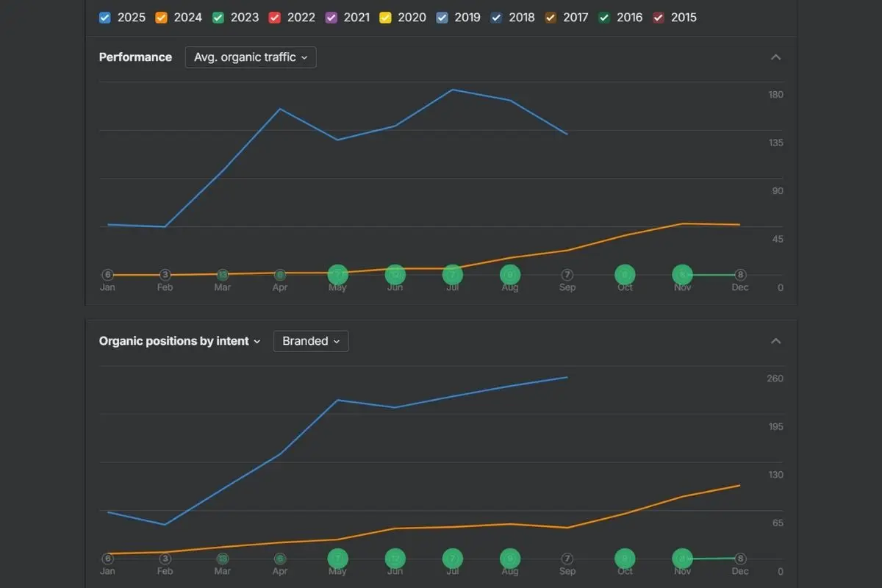Click the Jun marker on Organic positions chart
882x588 pixels.
point(395,559)
